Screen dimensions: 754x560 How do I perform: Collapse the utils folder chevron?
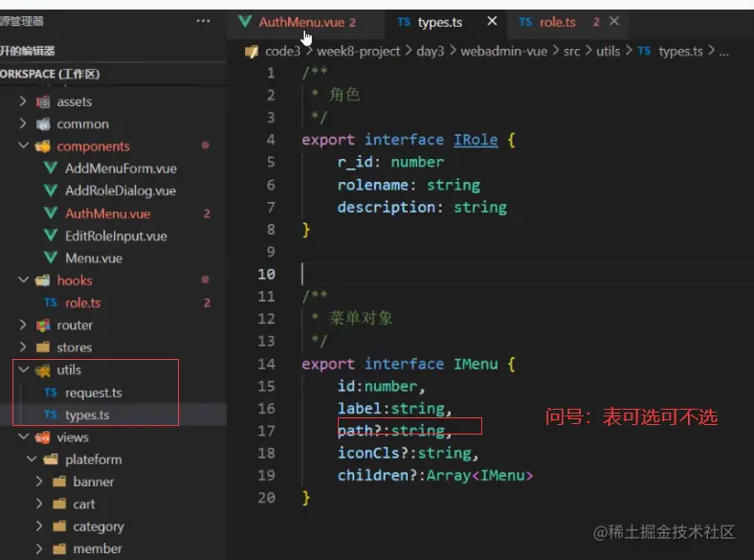(x=23, y=370)
